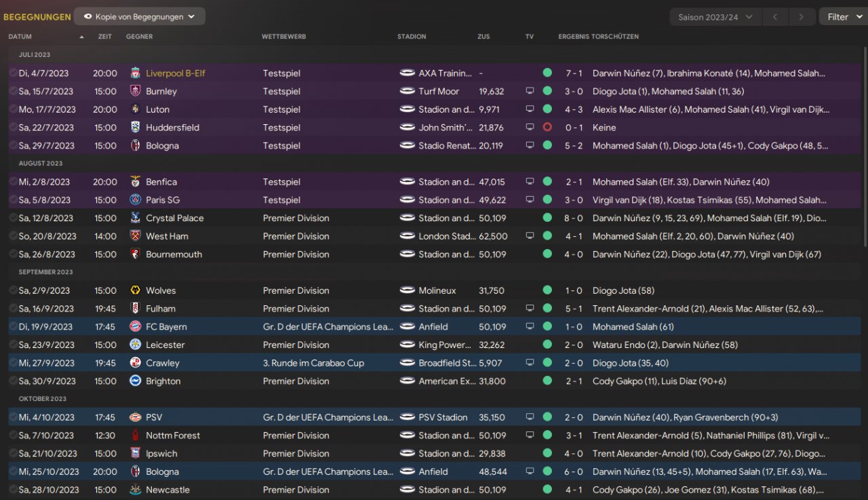Open the Paris SG club logo
Viewport: 868px width, 500px height.
point(136,200)
